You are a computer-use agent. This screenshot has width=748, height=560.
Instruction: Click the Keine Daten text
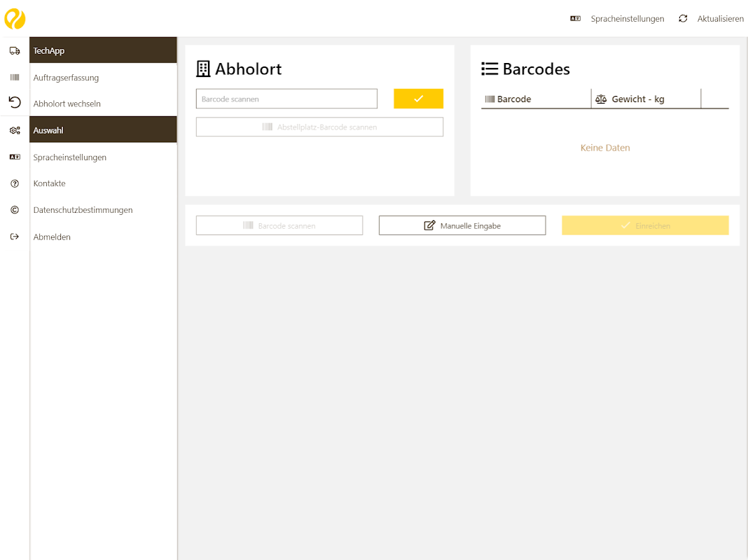point(605,148)
